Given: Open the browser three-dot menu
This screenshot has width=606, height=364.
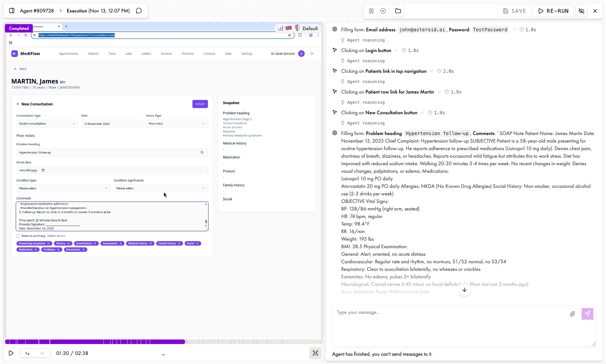Looking at the screenshot, I should (x=318, y=35).
